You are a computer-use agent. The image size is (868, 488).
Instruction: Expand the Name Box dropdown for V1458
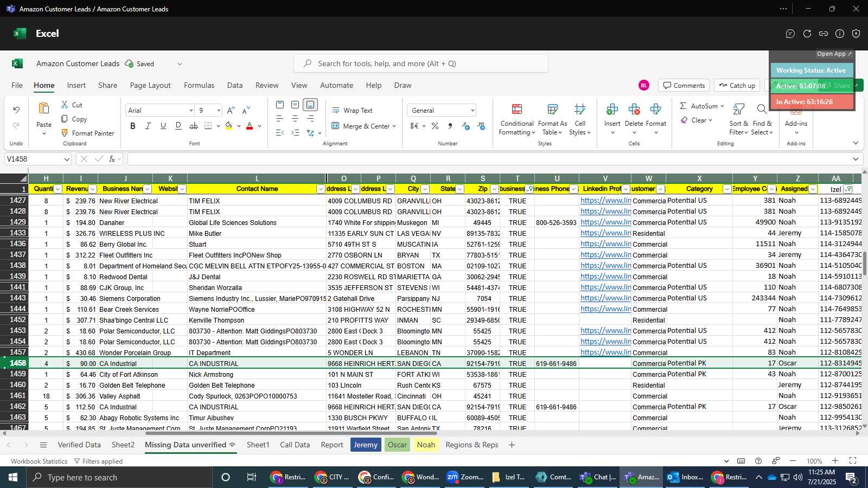(67, 159)
